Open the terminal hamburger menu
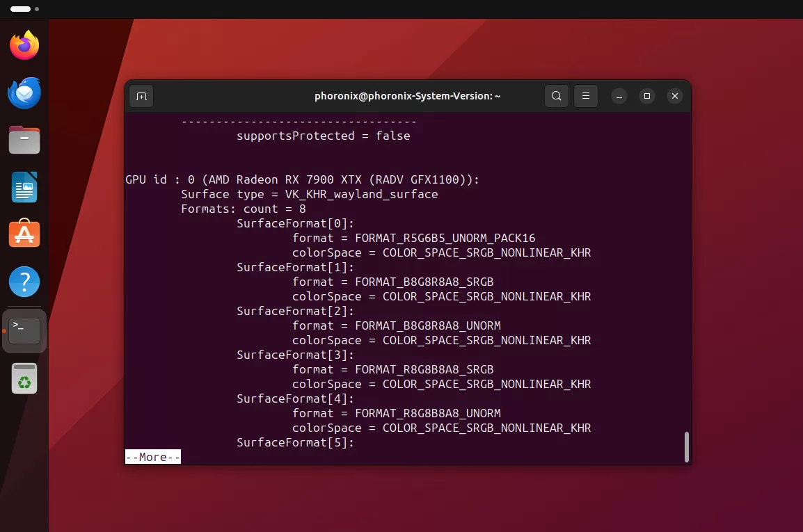 point(585,96)
